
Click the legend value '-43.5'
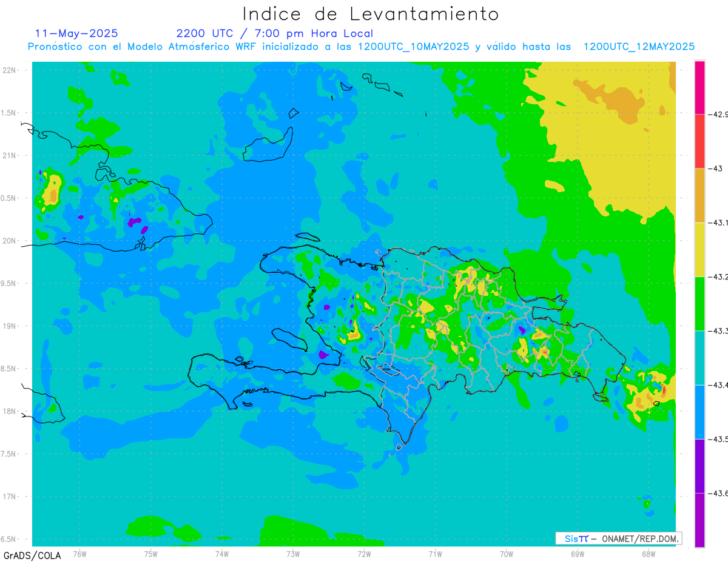pos(717,439)
